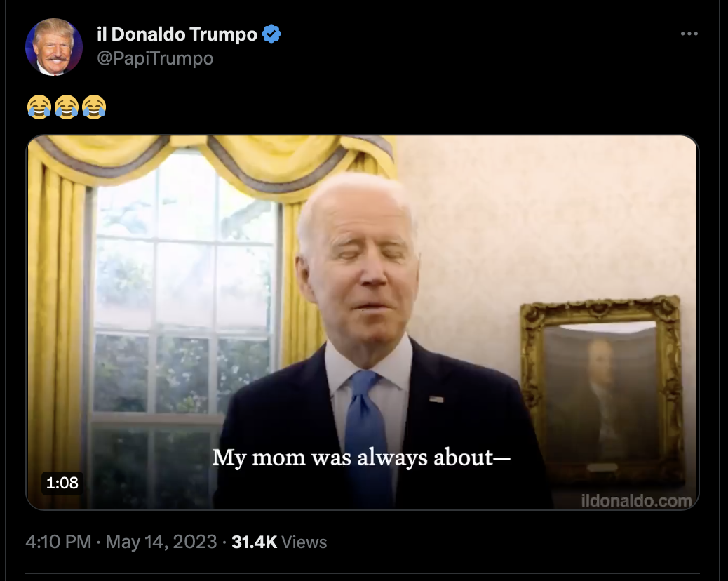Click the May 14, 2023 date
The image size is (728, 581).
pyautogui.click(x=161, y=542)
